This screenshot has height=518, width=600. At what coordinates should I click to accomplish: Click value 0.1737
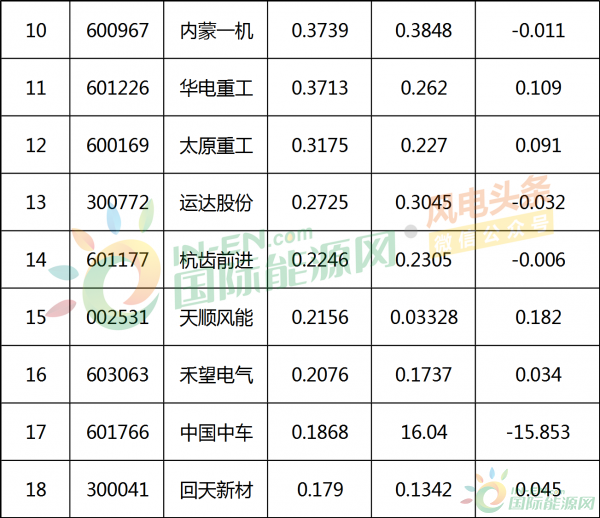point(424,375)
